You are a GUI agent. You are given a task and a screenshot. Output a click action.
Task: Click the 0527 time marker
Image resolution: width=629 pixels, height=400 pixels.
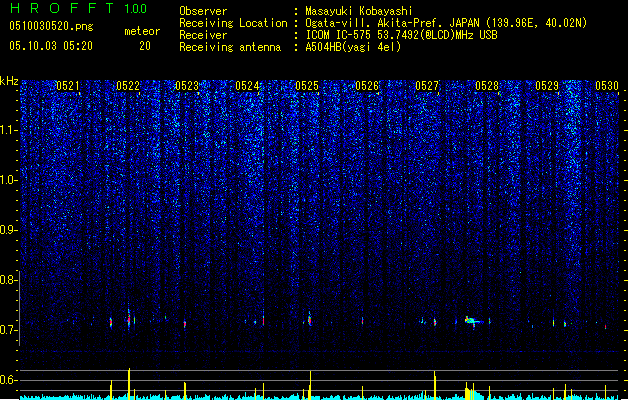[x=427, y=86]
